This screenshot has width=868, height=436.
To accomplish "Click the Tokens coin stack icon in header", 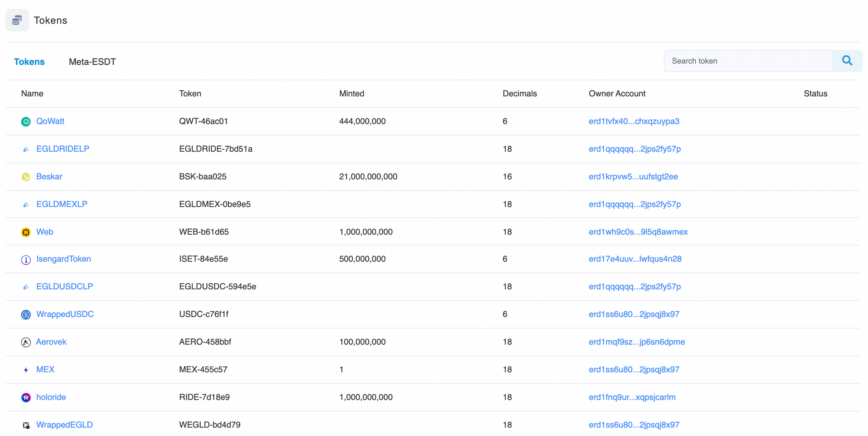I will [17, 20].
